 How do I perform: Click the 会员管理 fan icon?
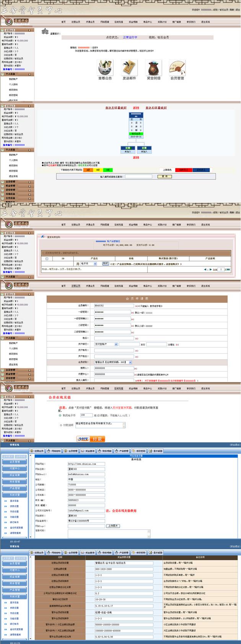click(177, 68)
